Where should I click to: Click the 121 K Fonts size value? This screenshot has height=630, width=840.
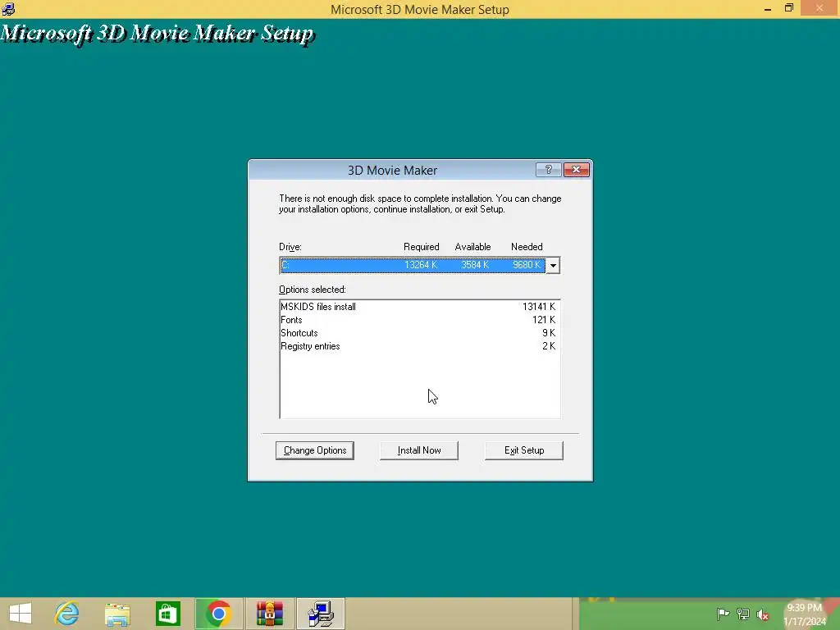[544, 320]
